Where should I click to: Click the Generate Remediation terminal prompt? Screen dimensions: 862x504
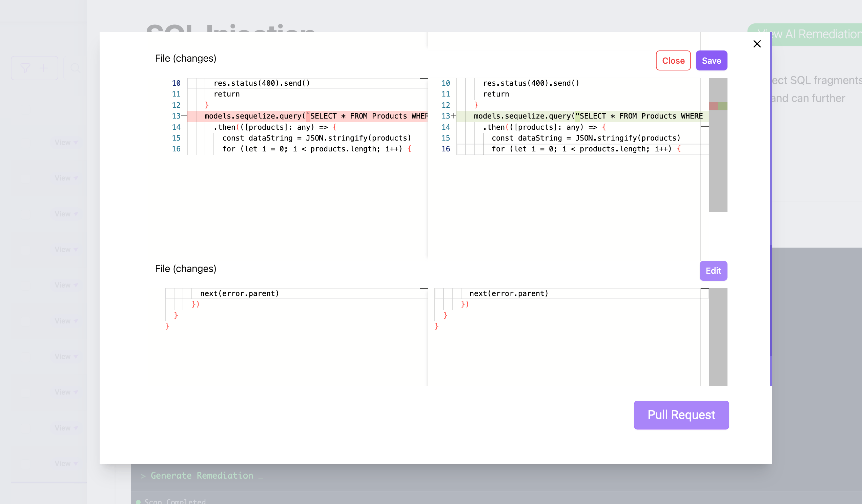(x=202, y=476)
